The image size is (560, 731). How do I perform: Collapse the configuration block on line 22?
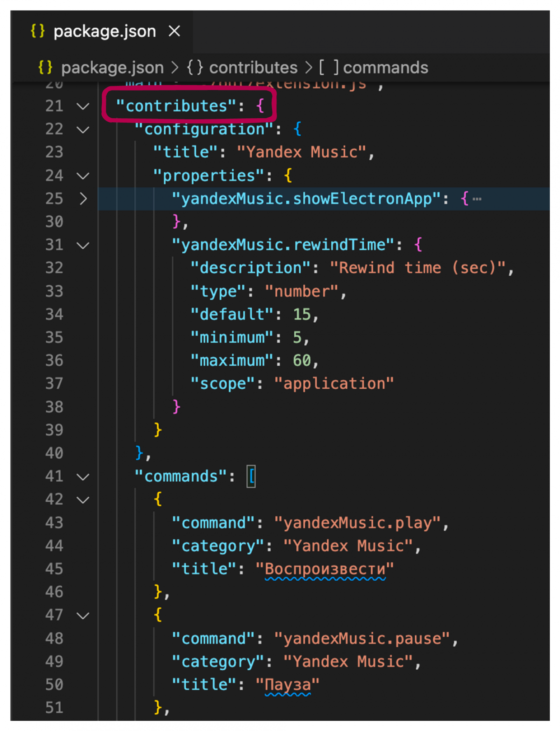83,130
